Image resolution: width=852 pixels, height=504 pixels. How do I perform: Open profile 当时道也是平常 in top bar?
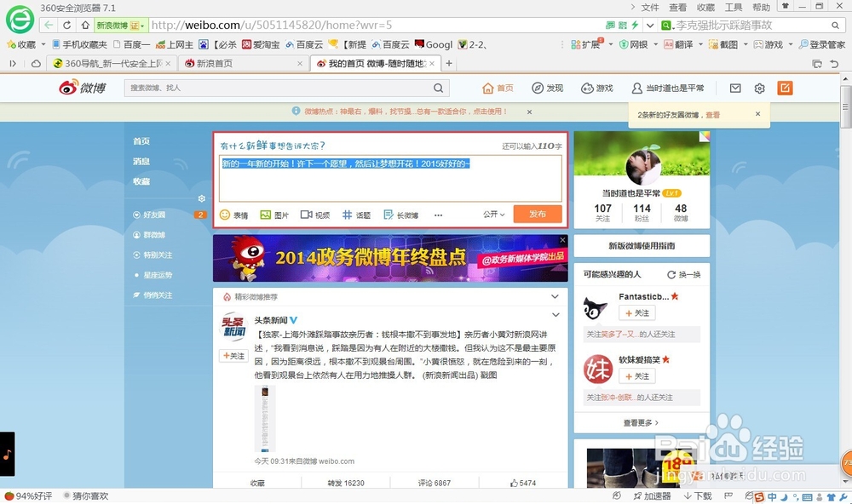[x=668, y=88]
